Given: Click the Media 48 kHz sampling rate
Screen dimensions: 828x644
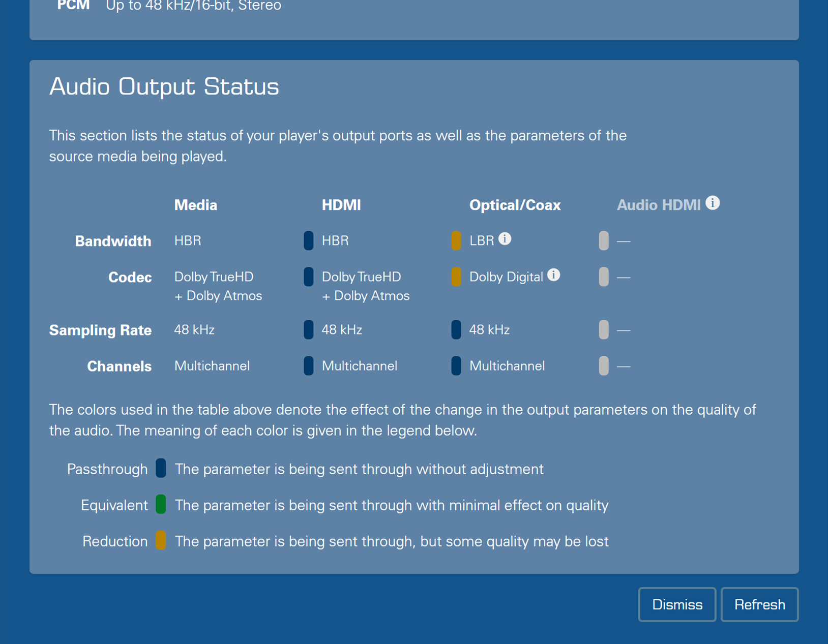Looking at the screenshot, I should pyautogui.click(x=194, y=330).
